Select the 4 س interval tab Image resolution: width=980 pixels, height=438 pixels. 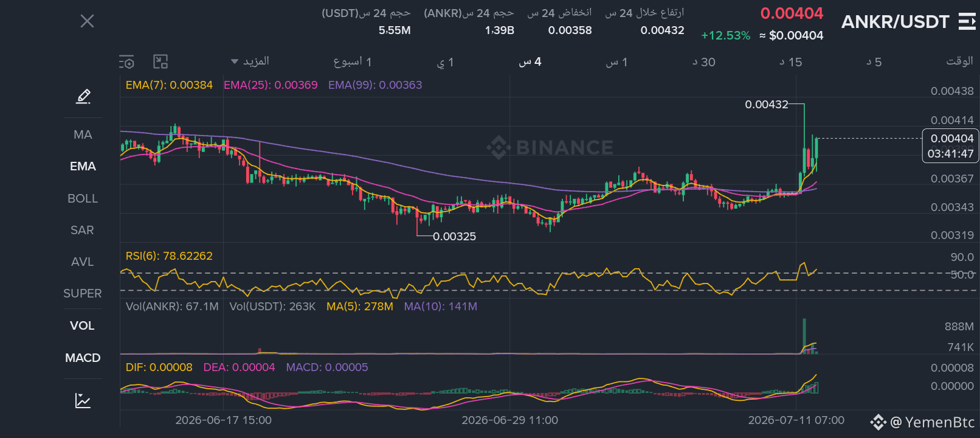pyautogui.click(x=530, y=61)
